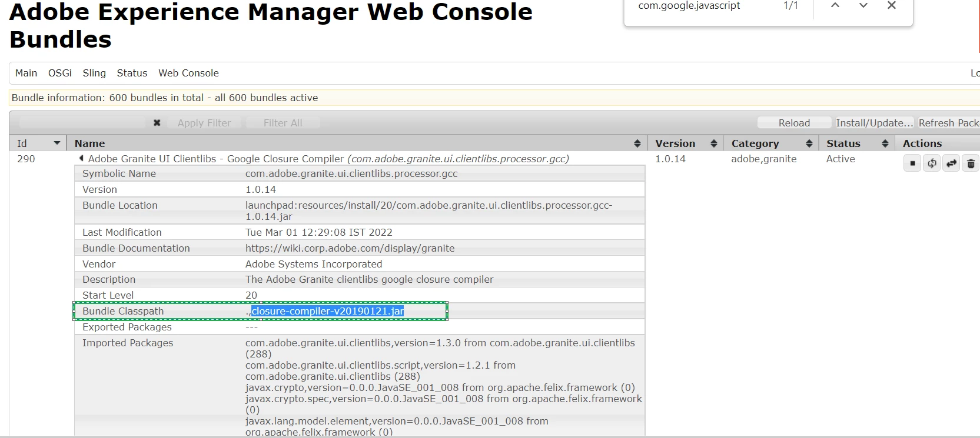The image size is (980, 438).
Task: Clear the filter with the X icon
Action: tap(157, 123)
